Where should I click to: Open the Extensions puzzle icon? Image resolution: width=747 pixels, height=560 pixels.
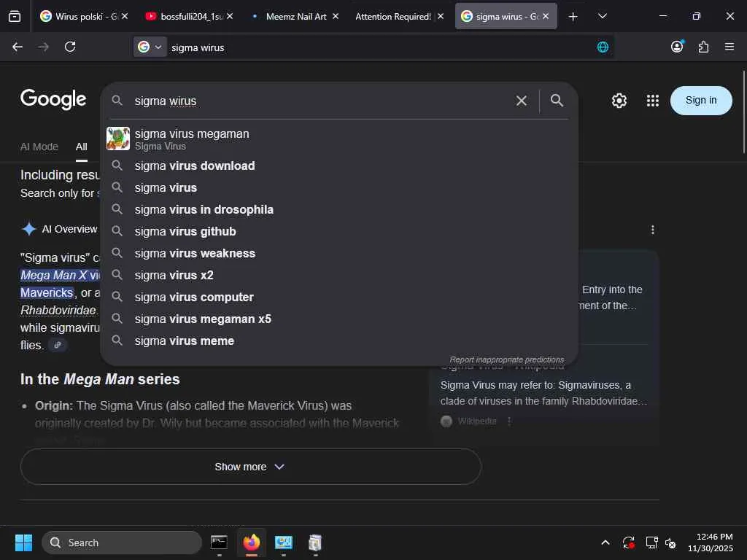coord(703,47)
